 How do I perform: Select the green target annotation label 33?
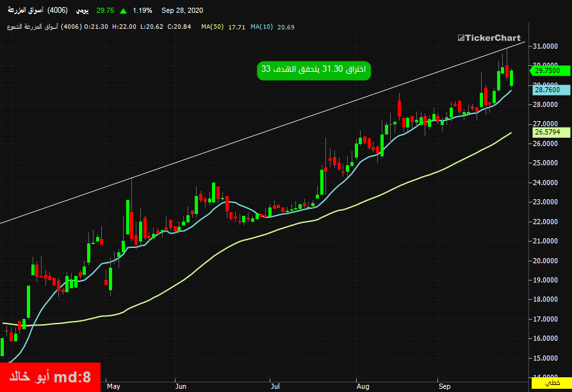pos(314,70)
